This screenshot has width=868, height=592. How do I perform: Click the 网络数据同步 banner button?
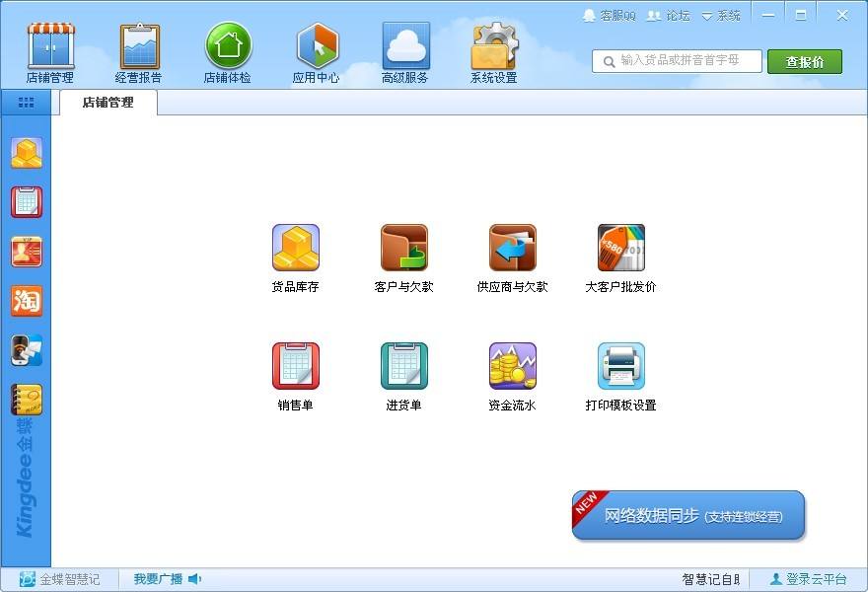688,515
